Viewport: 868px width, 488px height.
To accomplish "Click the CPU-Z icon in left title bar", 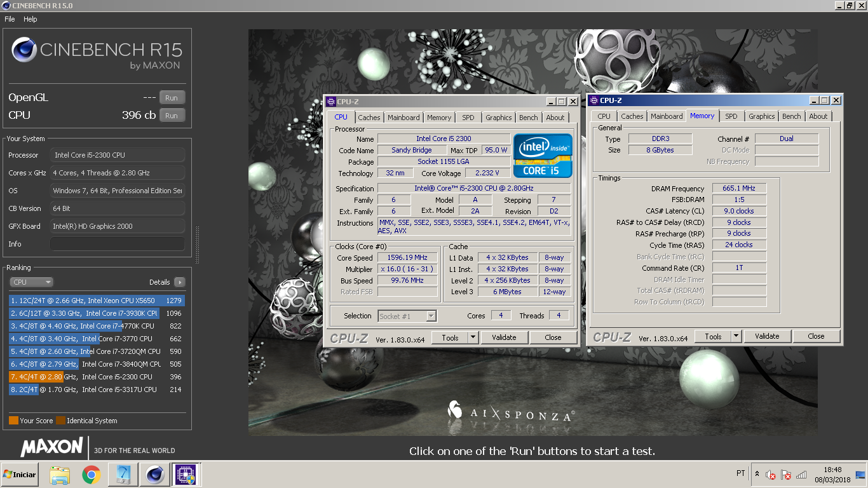I will 330,102.
